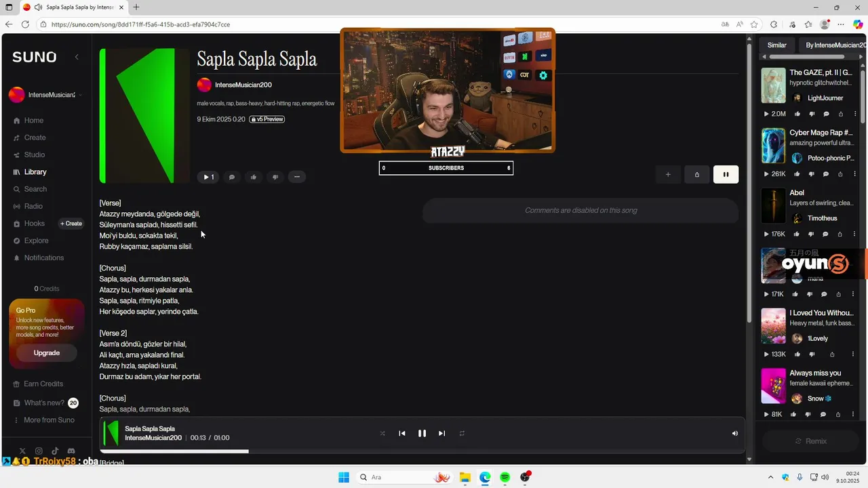868x488 pixels.
Task: Collapse the Suno sidebar with the arrow
Action: [77, 57]
